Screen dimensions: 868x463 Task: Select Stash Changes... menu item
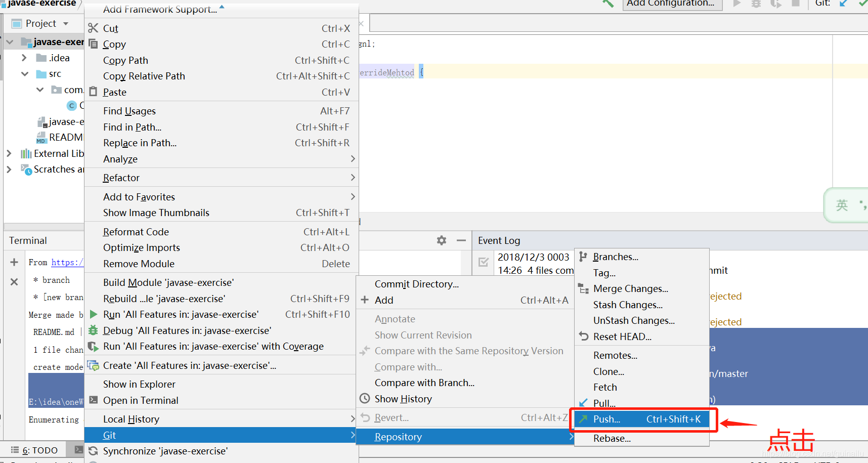coord(642,305)
